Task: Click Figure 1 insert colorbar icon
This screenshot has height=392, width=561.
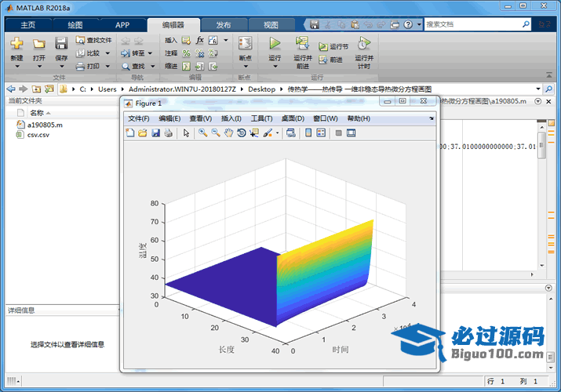Action: point(308,133)
